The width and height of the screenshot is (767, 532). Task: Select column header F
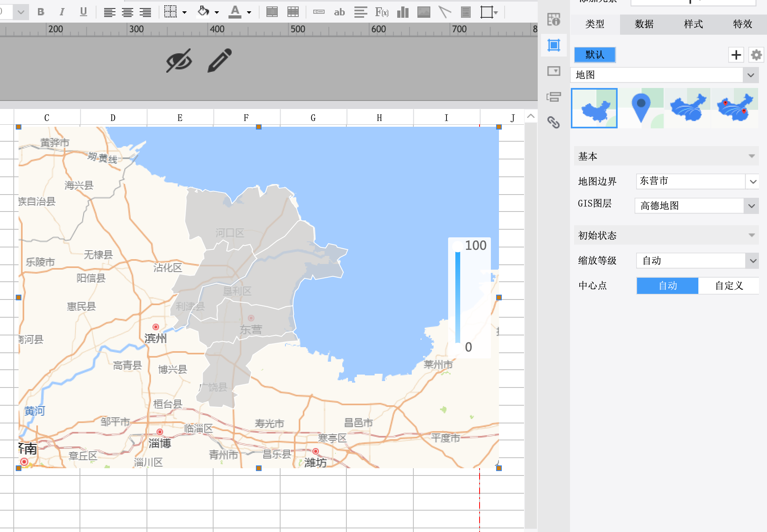pos(247,117)
